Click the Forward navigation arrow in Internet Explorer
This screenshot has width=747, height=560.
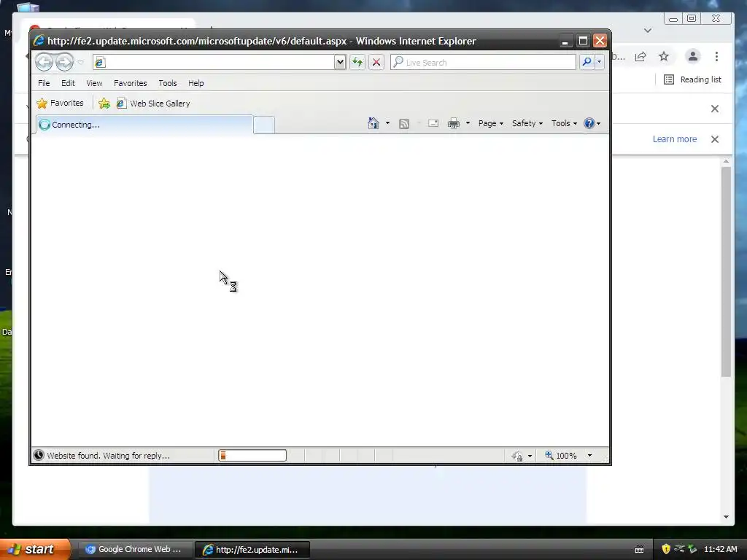point(64,62)
